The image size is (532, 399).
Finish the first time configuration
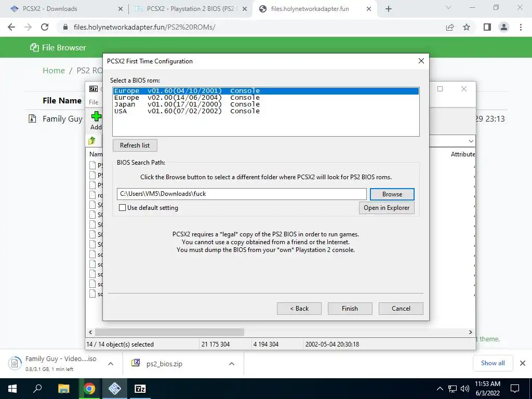coord(350,309)
